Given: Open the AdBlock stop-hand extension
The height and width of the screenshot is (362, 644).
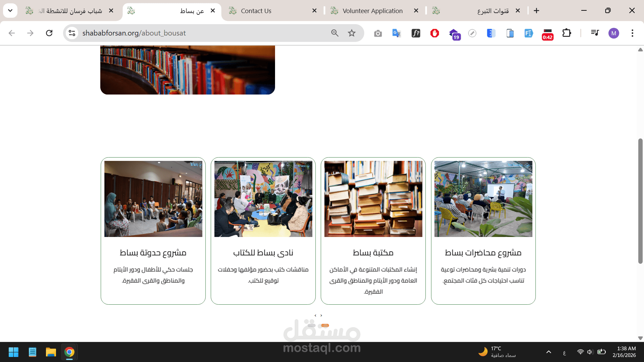Looking at the screenshot, I should point(435,33).
